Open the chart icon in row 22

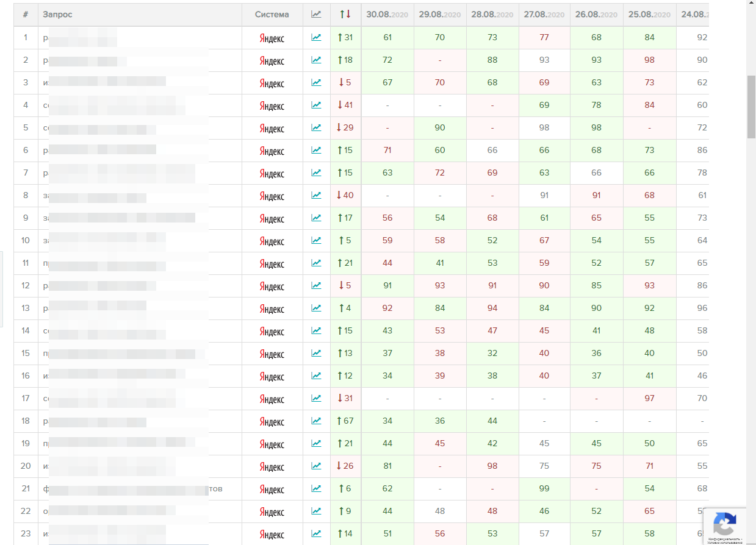[x=316, y=511]
